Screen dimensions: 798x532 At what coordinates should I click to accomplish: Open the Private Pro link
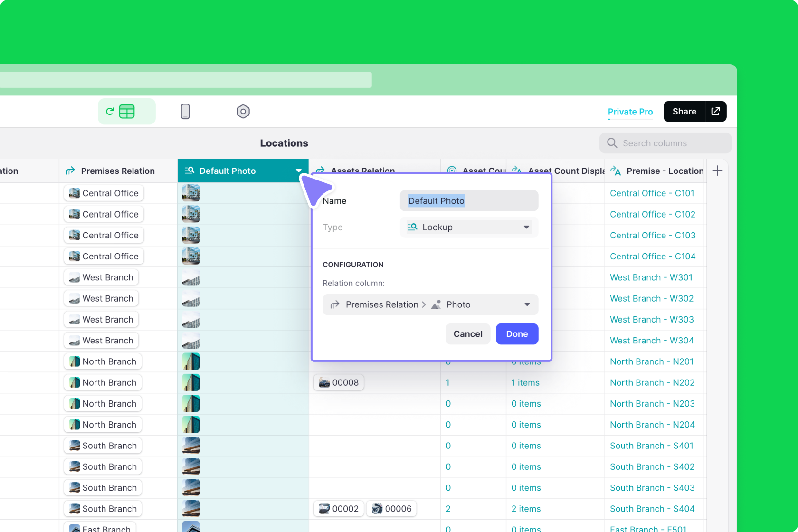point(630,112)
